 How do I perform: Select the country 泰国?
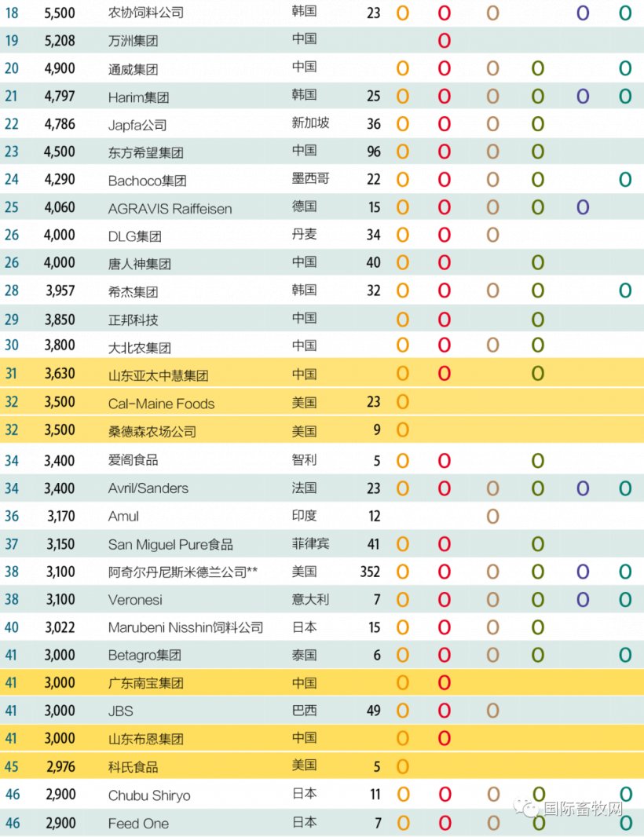(305, 654)
